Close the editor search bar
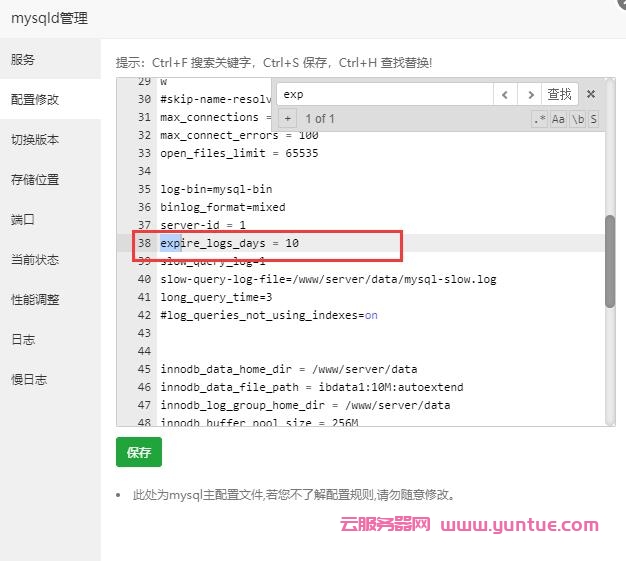 [x=591, y=94]
